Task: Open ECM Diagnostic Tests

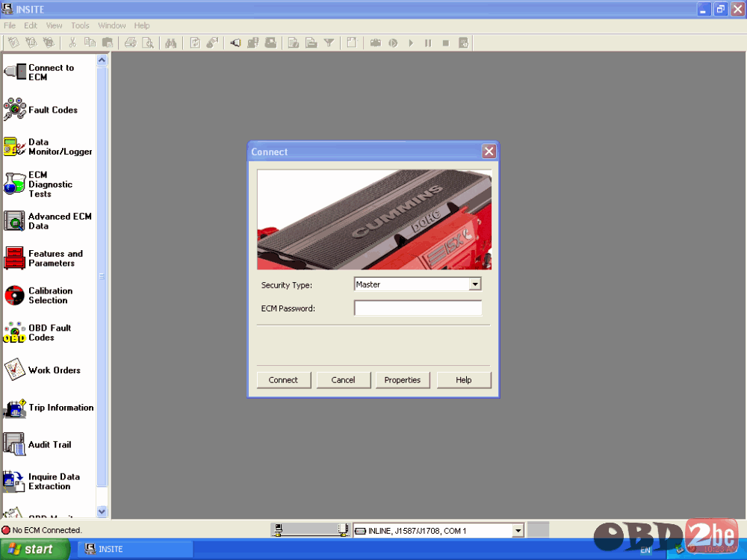Action: [38, 184]
